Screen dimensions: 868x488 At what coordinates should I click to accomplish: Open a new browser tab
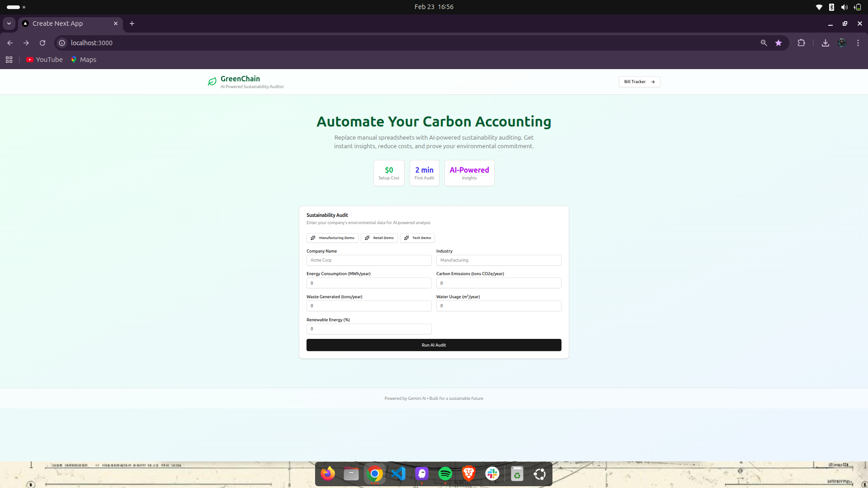(132, 23)
